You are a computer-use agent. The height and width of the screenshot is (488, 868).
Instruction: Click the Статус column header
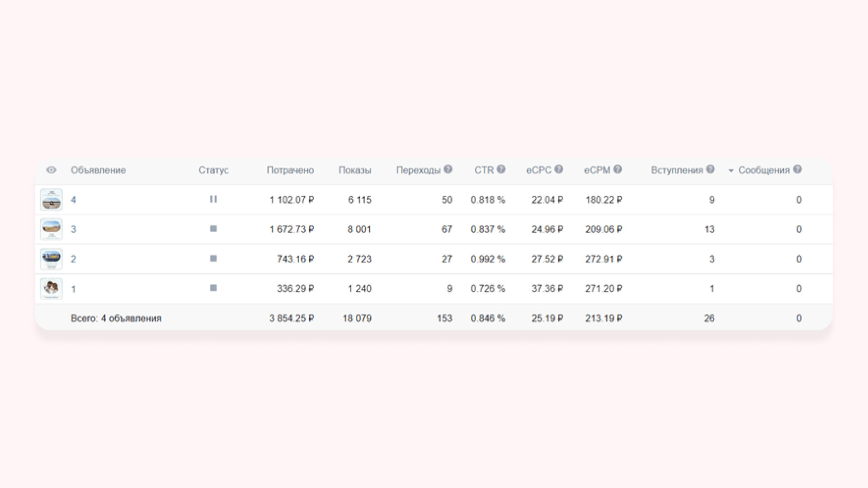213,170
